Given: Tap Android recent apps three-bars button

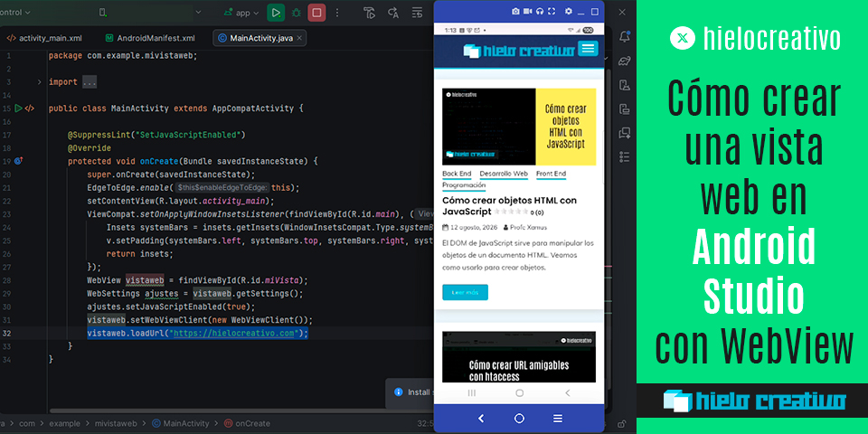Looking at the screenshot, I should click(472, 392).
